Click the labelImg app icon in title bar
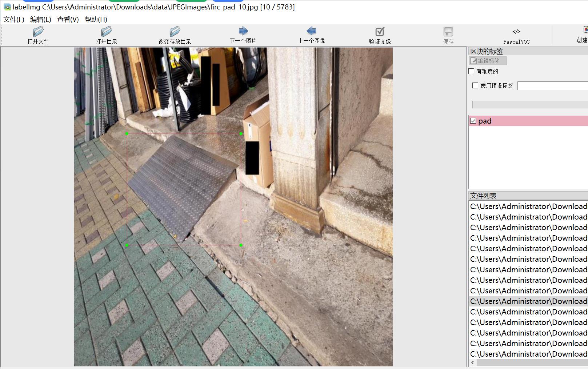 point(7,7)
